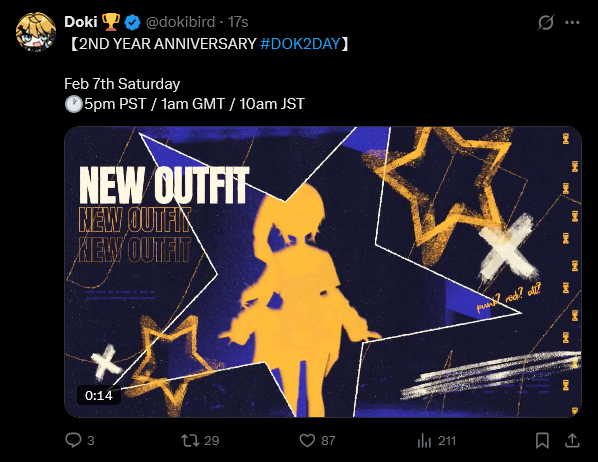Click the like count 87
The height and width of the screenshot is (462, 598).
coord(328,441)
